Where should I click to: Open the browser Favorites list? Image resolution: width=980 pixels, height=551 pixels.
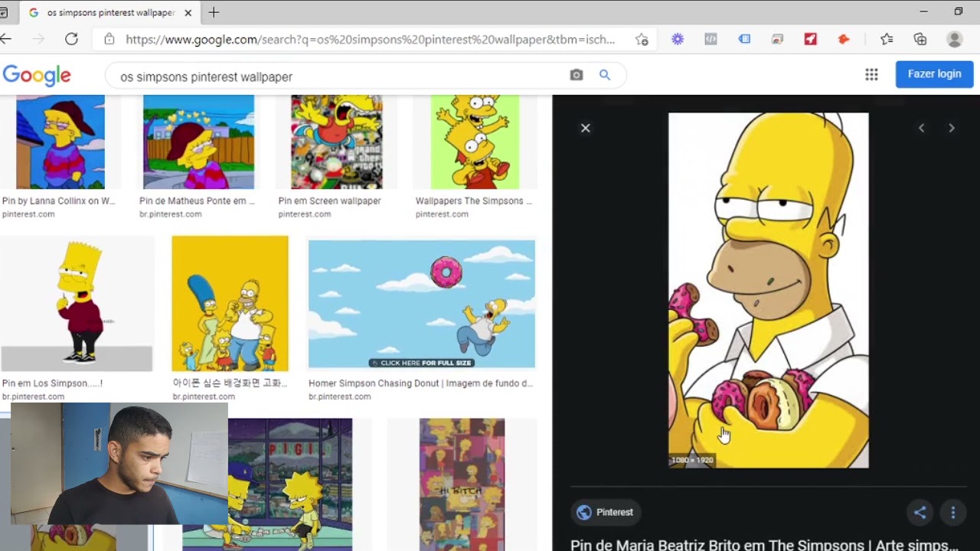(x=887, y=39)
